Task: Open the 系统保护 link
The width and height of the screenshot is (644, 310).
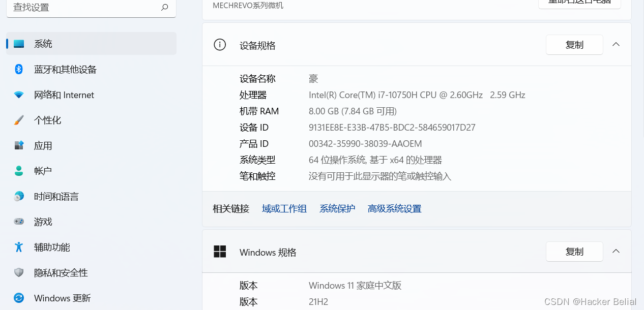Action: coord(337,208)
